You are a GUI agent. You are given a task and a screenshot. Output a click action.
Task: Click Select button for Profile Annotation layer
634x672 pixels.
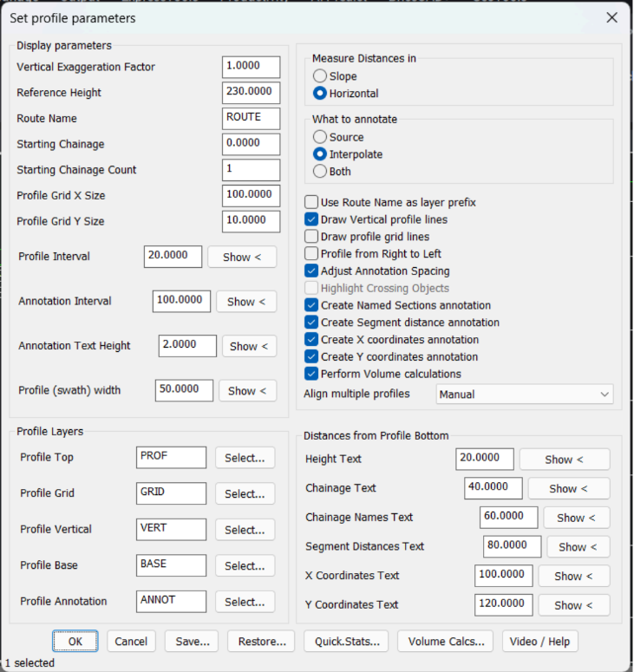tap(245, 602)
